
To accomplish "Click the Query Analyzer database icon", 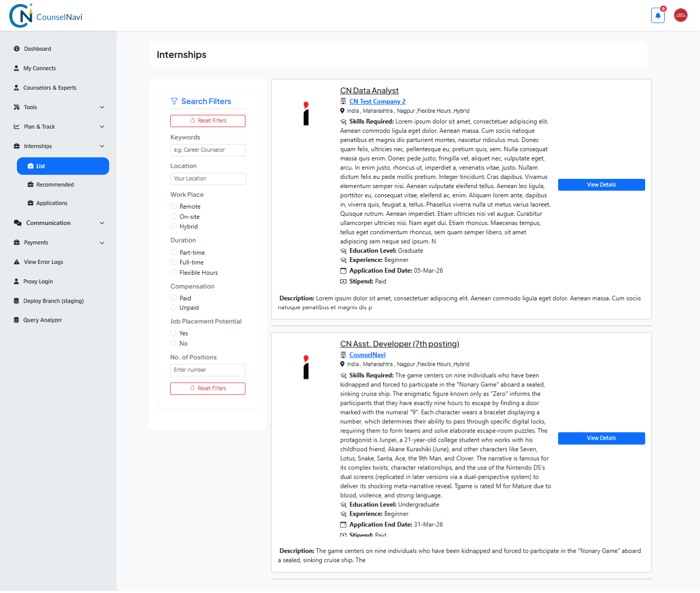I will [x=17, y=320].
